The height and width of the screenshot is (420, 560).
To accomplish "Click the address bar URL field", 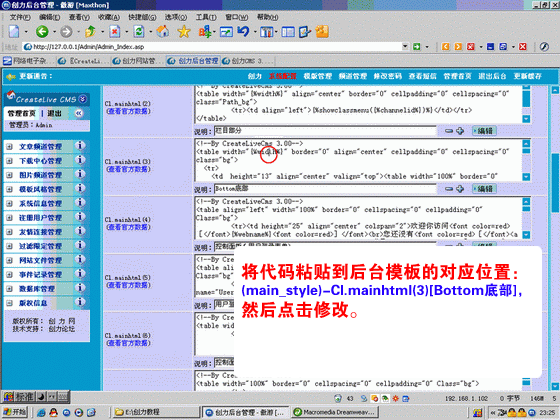I will click(212, 47).
